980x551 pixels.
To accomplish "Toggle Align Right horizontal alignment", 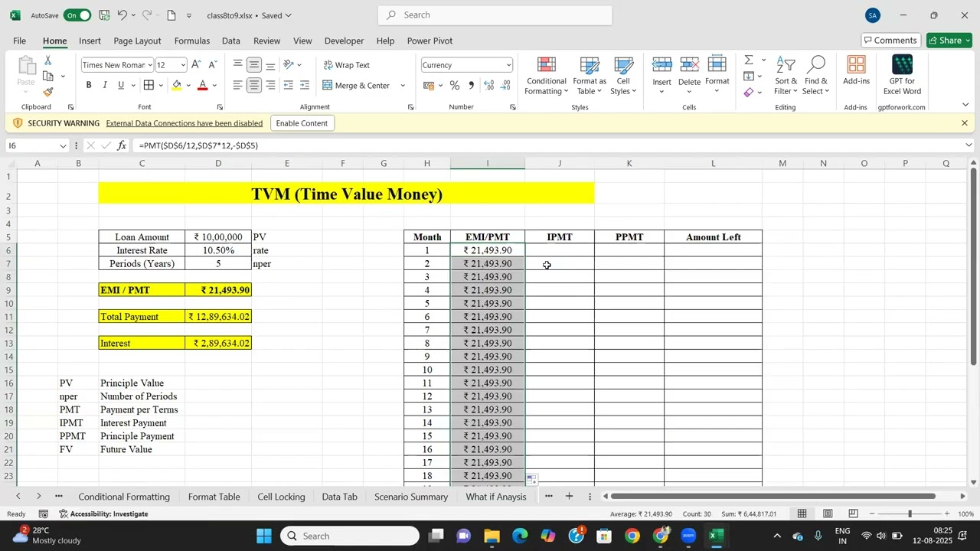I will 270,85.
